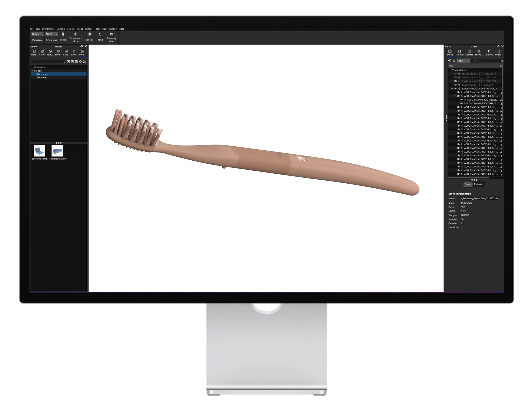Enable Performance Mode

point(76,34)
